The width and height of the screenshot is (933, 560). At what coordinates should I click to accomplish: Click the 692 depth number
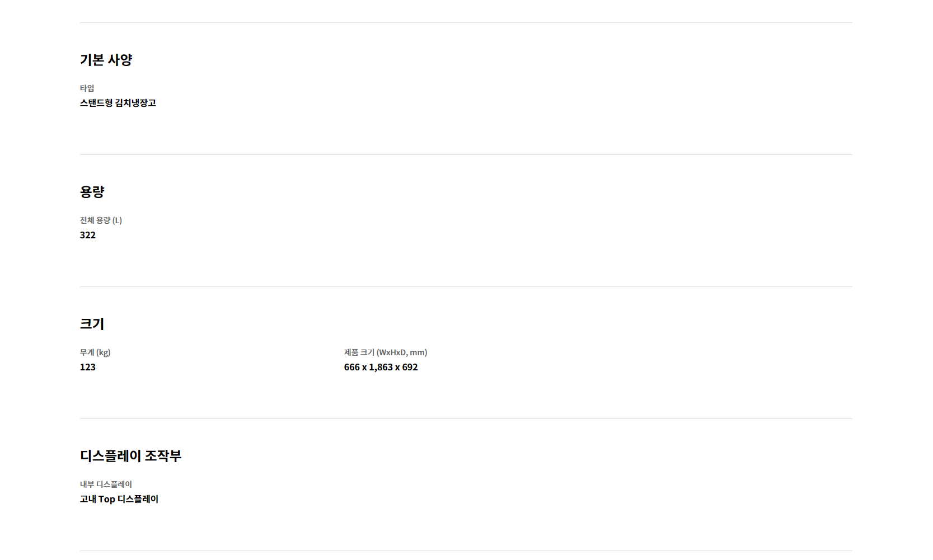[x=410, y=367]
